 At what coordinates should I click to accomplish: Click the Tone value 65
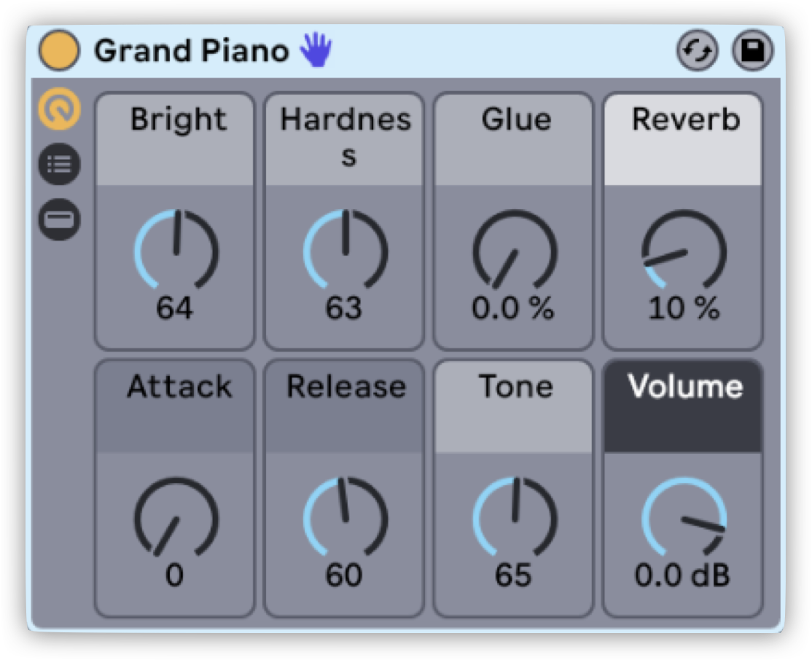(512, 575)
